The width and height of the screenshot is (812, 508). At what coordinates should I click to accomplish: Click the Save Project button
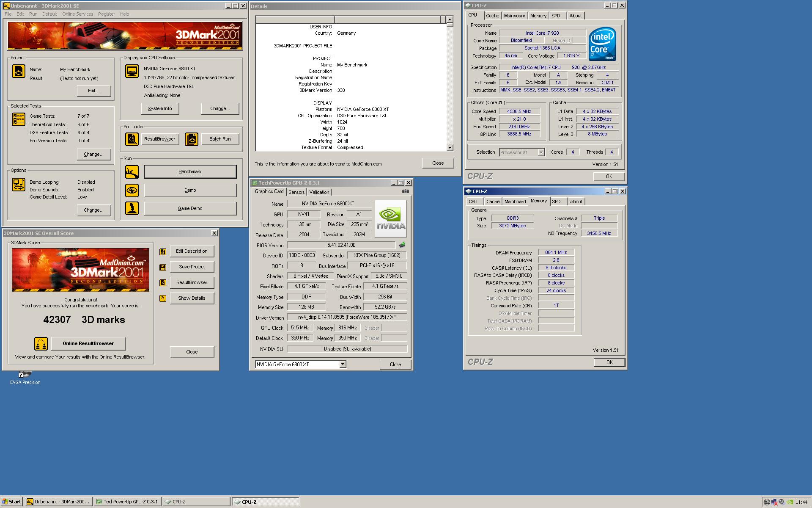192,267
